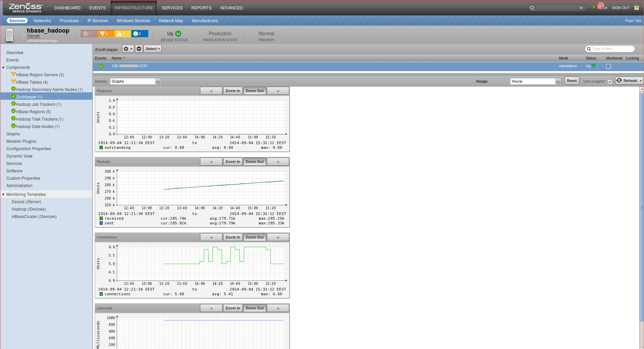Click the Hadoop Data Nodes status icon
This screenshot has width=644, height=349.
pos(13,126)
